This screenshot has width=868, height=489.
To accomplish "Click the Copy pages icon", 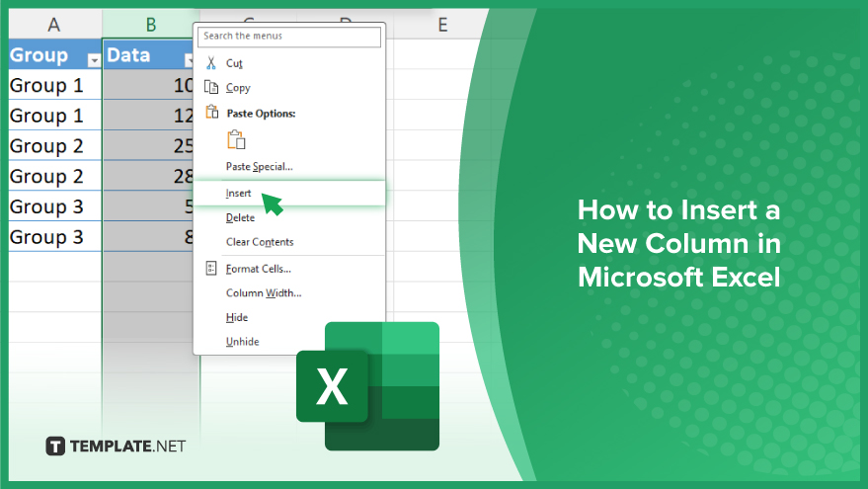I will coord(211,87).
